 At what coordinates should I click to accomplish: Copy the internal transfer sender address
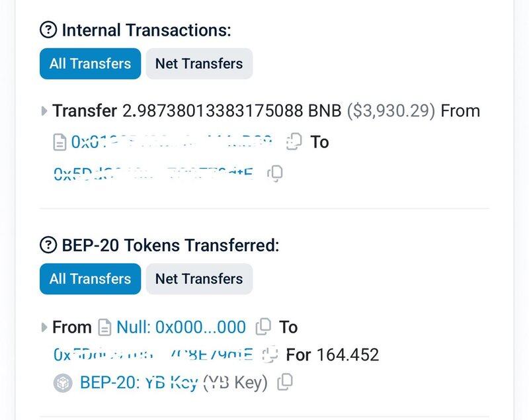click(294, 142)
